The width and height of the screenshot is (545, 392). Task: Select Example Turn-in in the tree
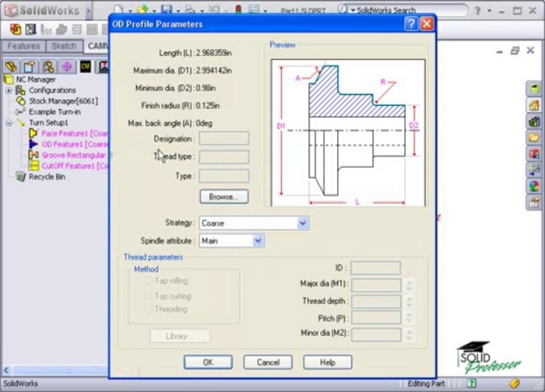point(55,112)
